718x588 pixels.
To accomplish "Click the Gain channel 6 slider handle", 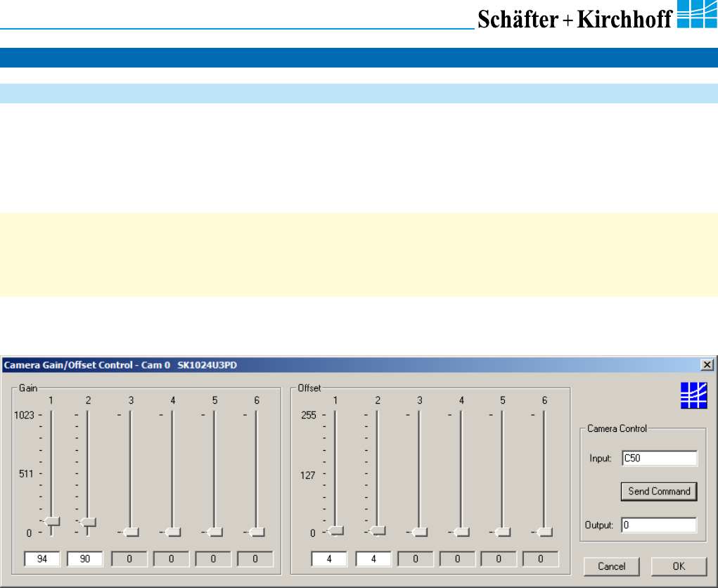I will (x=257, y=532).
